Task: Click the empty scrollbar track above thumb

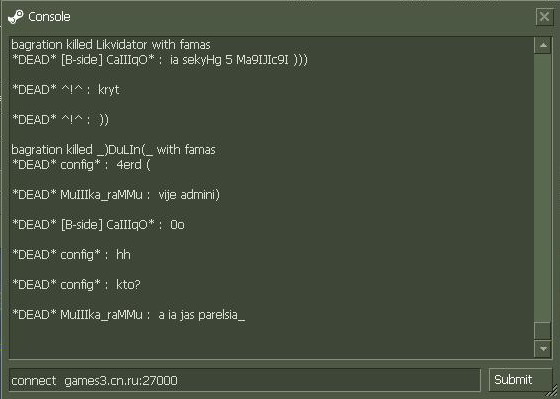Action: pos(542,188)
